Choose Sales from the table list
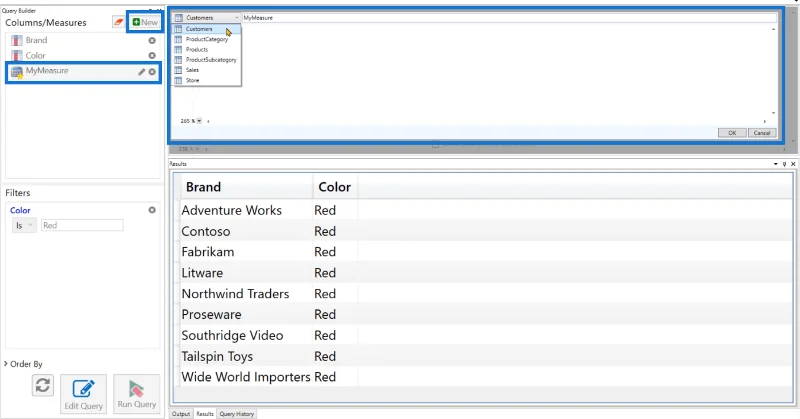Viewport: 800px width, 419px height. 207,70
